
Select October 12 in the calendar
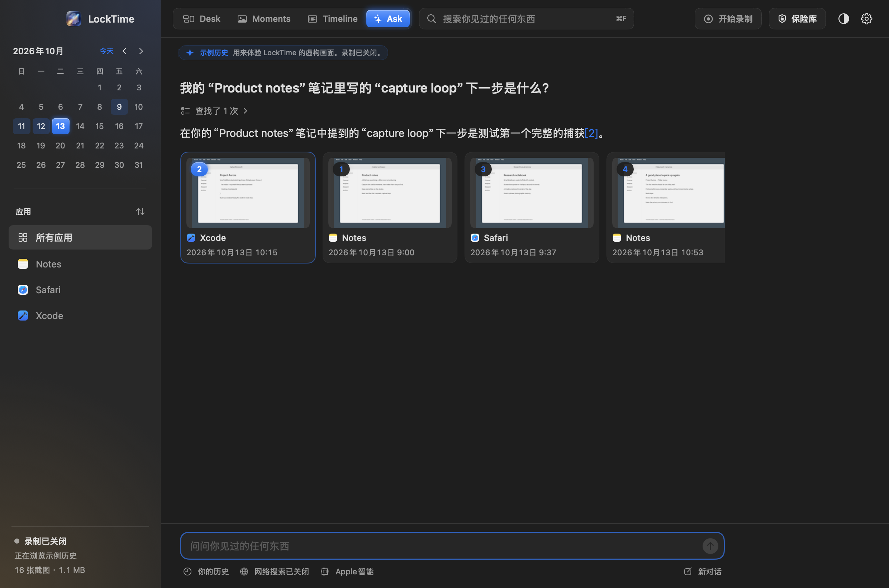tap(41, 126)
